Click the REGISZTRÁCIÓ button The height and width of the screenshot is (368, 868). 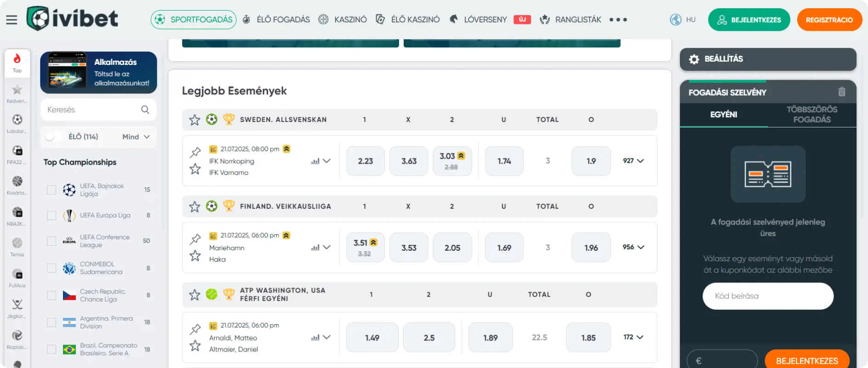click(829, 20)
